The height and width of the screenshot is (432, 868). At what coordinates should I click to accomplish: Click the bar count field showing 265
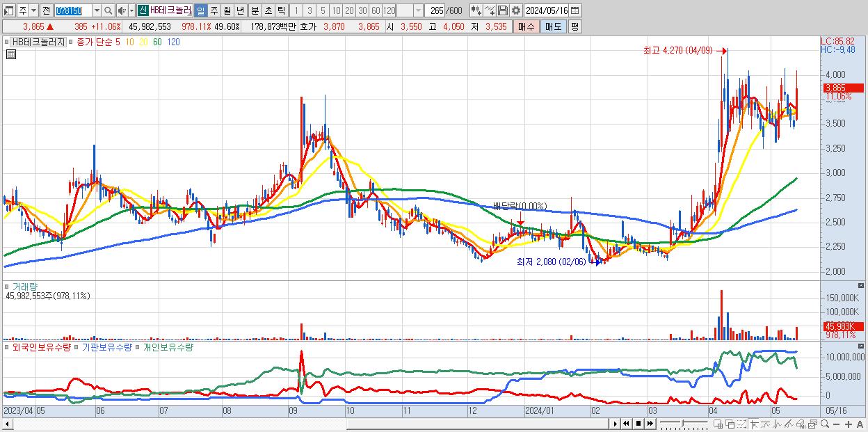click(x=435, y=10)
